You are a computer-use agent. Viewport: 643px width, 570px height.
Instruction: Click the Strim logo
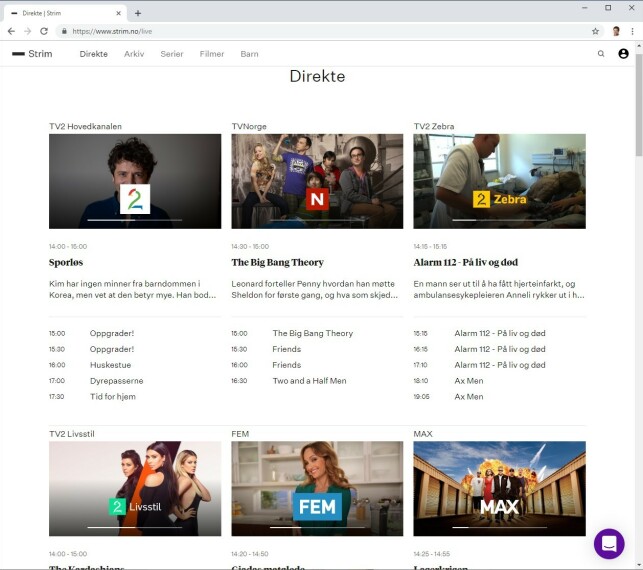coord(32,54)
